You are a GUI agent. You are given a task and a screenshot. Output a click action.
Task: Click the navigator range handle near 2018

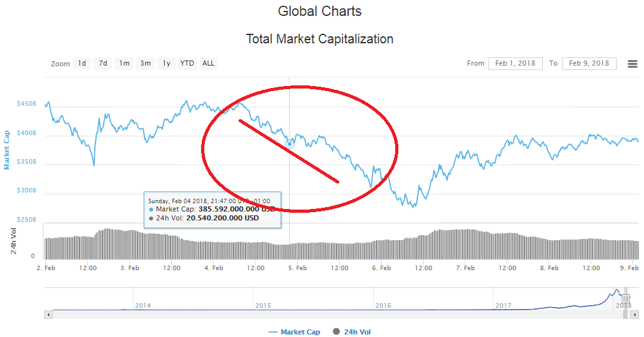pyautogui.click(x=626, y=298)
